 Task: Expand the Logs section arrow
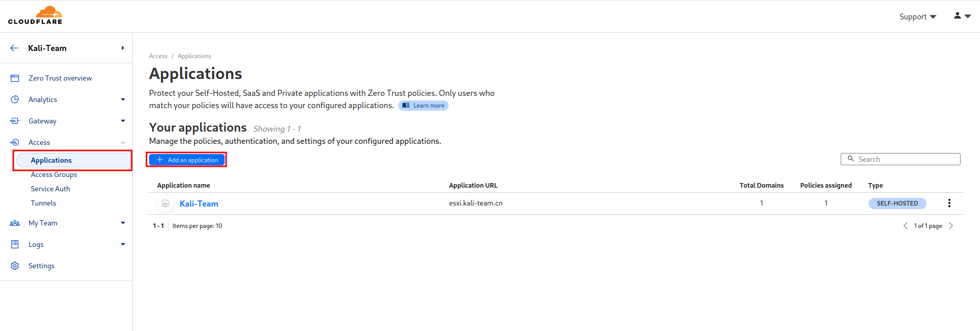[123, 244]
